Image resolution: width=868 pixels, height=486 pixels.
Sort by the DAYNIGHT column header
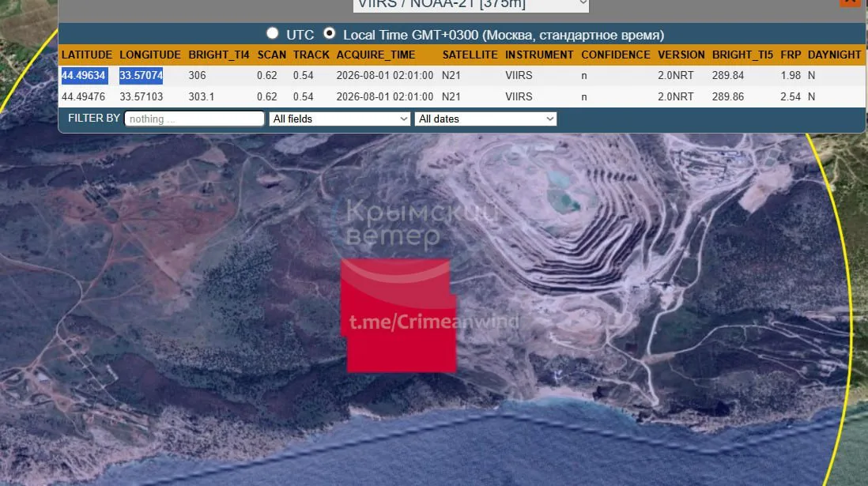click(x=834, y=55)
